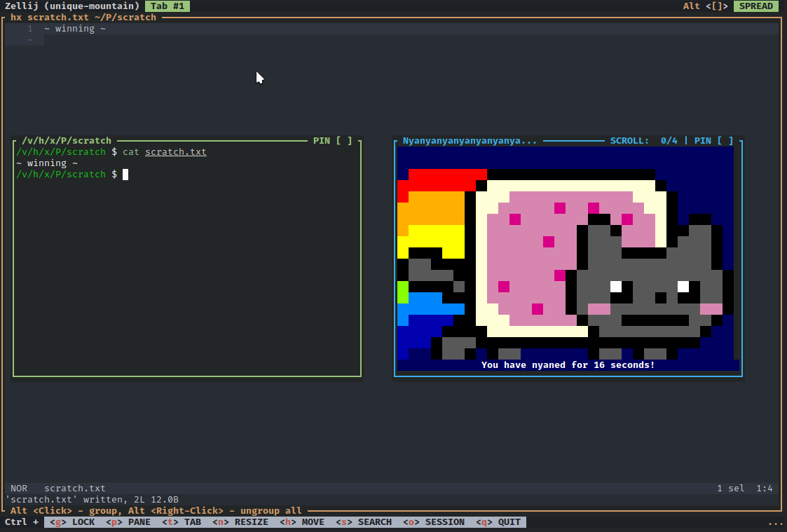Click the "'scratch.txt' written, 2L 12.0B" message
This screenshot has width=787, height=532.
[92, 499]
